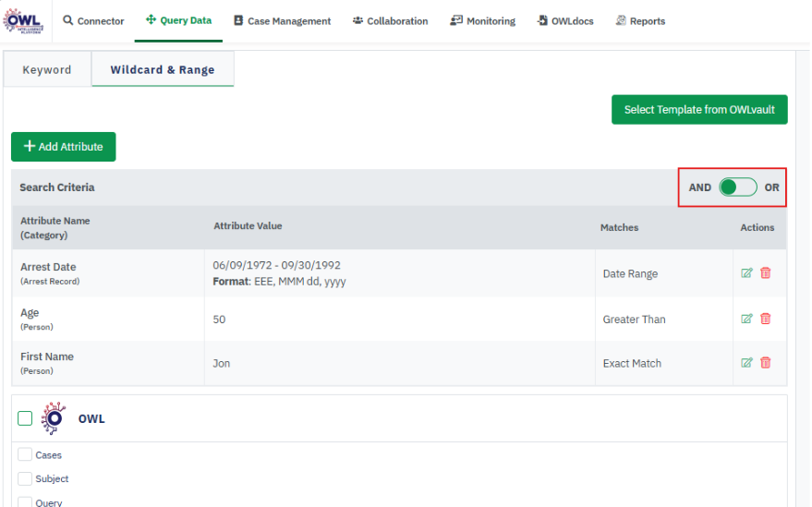The width and height of the screenshot is (812, 507).
Task: Click the Search Criteria heading
Action: [57, 187]
